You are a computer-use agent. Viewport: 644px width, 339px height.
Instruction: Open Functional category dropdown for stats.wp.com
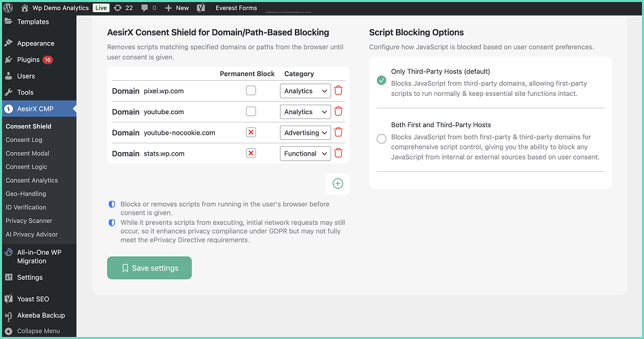305,154
